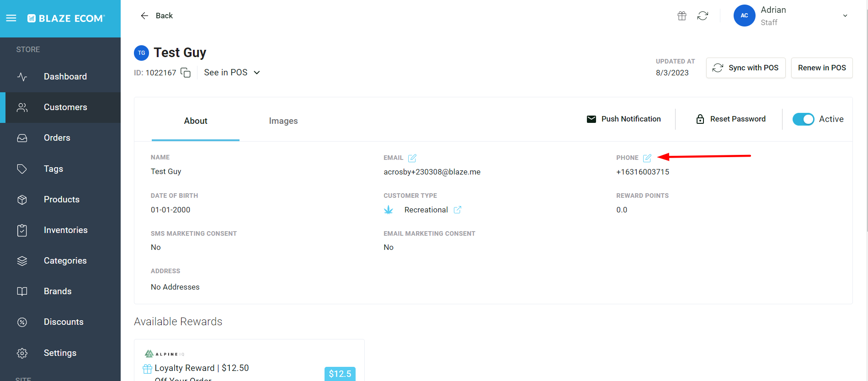Click the edit email pencil icon
This screenshot has width=868, height=381.
[412, 158]
